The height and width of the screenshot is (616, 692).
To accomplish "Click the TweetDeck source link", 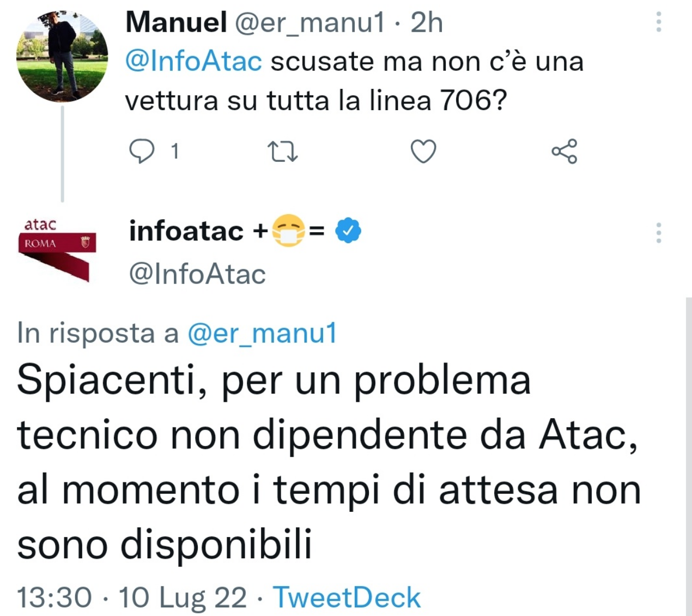I will pyautogui.click(x=347, y=597).
